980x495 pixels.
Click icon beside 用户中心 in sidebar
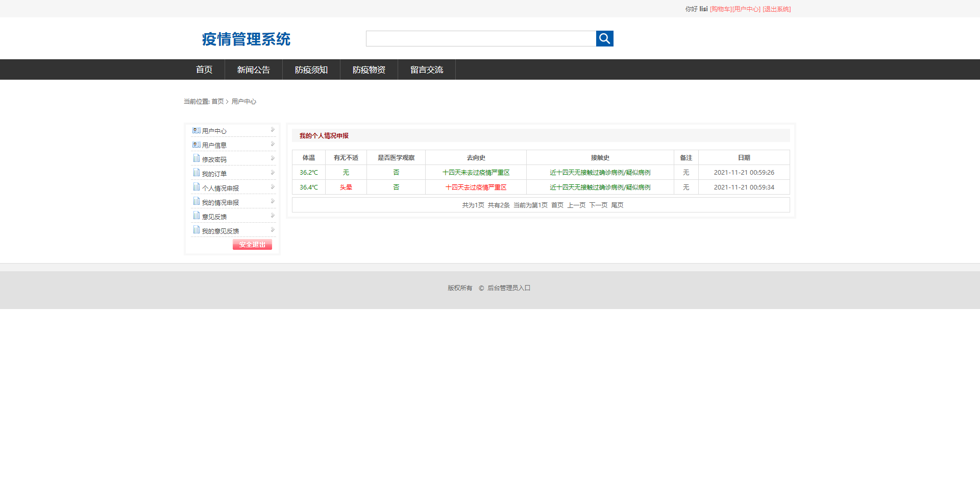click(x=197, y=131)
